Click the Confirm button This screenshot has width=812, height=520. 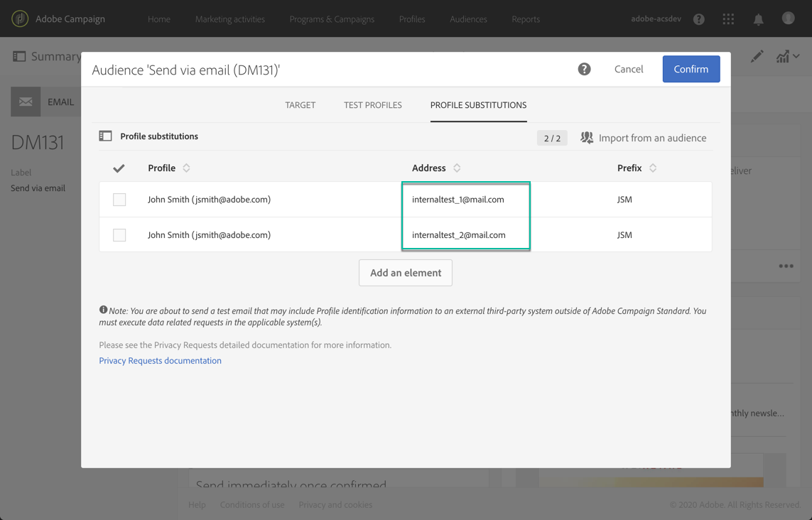(x=691, y=69)
